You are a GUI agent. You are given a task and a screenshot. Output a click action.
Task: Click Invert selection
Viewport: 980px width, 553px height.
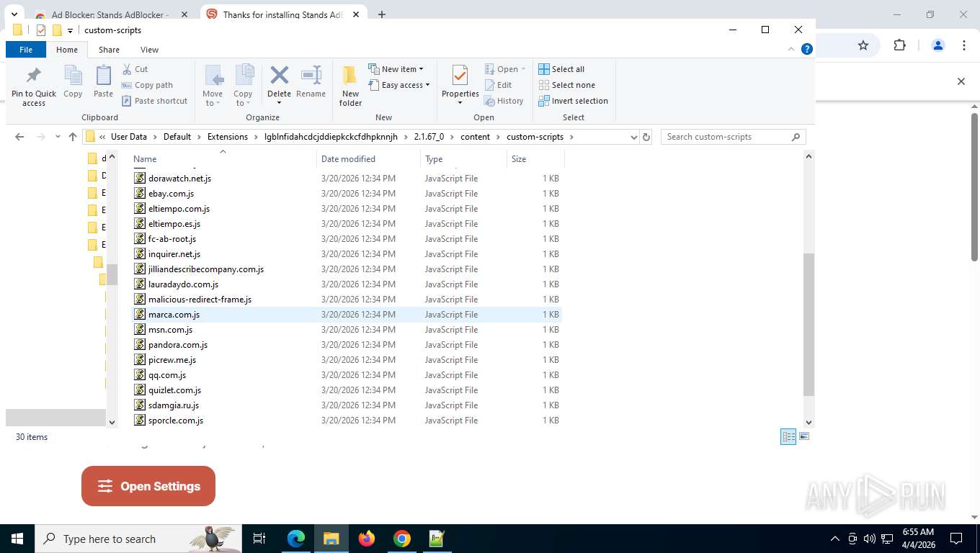pyautogui.click(x=574, y=101)
